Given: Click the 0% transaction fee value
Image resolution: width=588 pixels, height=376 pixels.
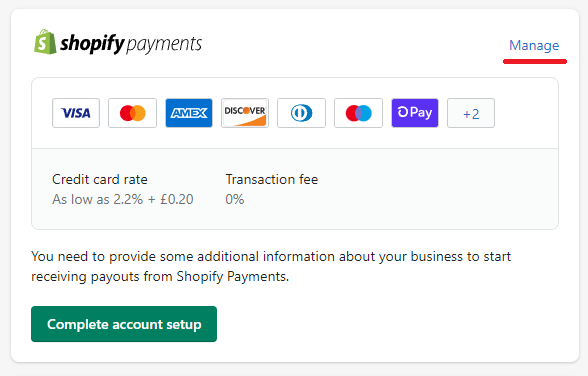Looking at the screenshot, I should point(235,199).
